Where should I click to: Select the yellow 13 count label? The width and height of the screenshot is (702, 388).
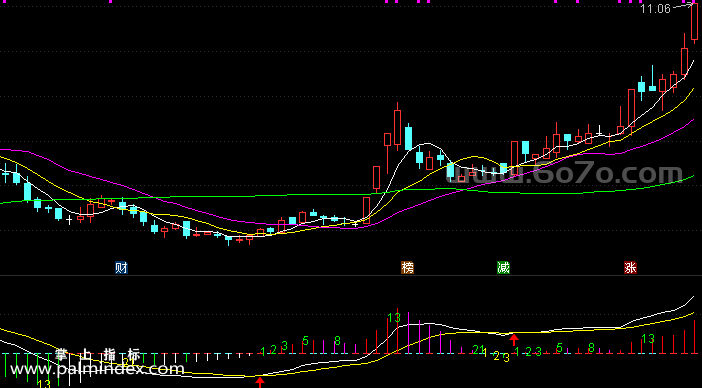point(44,384)
